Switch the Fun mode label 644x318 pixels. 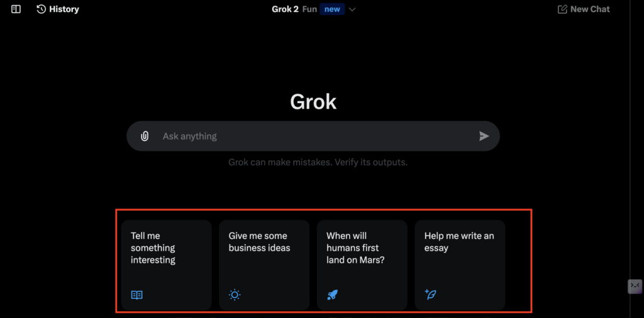(x=309, y=9)
